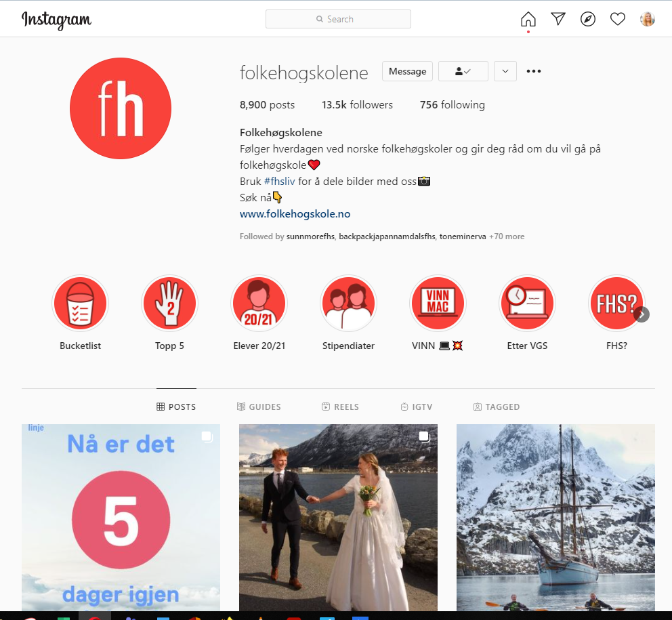672x620 pixels.
Task: Expand suggested accounts chevron dropdown
Action: [505, 71]
